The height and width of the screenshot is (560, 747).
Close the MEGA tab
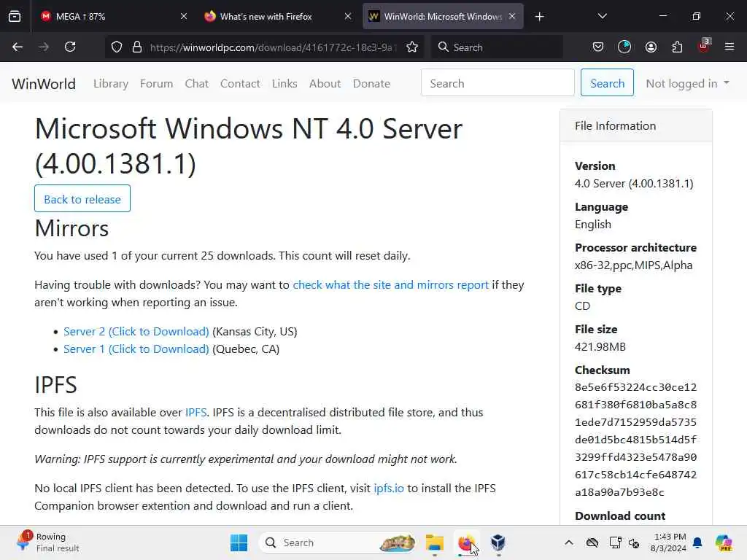point(184,17)
